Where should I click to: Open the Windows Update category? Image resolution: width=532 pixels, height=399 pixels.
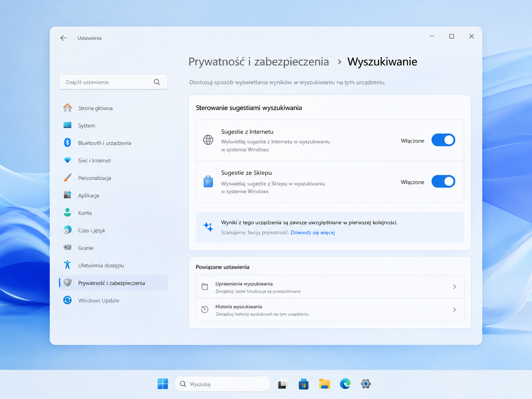pos(113,300)
